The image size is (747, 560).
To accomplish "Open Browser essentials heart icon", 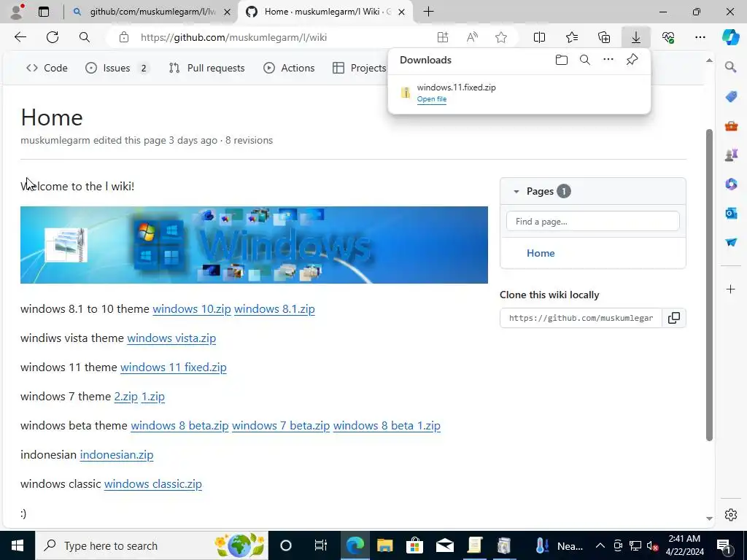I will 668,37.
